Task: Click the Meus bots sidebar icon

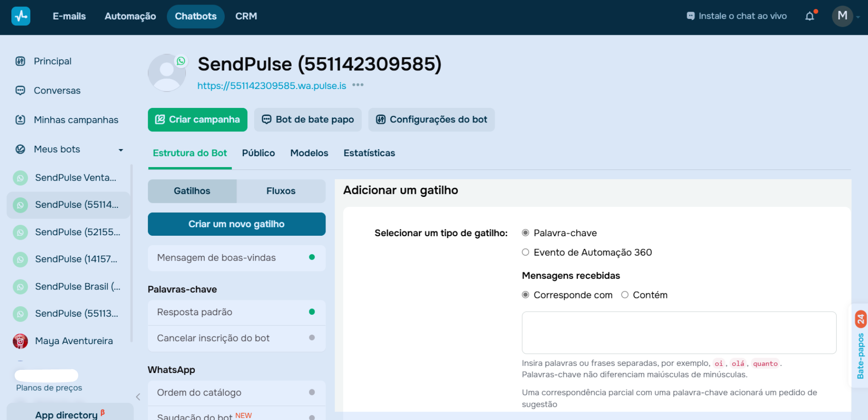Action: click(x=20, y=149)
